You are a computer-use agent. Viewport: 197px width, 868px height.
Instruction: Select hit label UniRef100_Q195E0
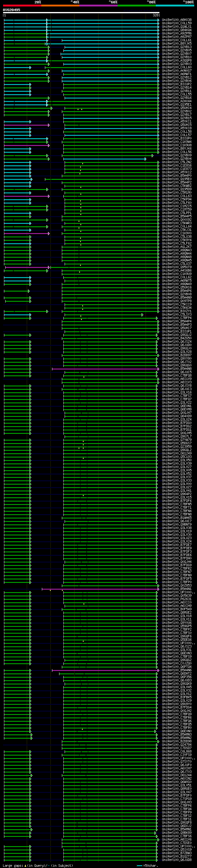[x=177, y=179]
